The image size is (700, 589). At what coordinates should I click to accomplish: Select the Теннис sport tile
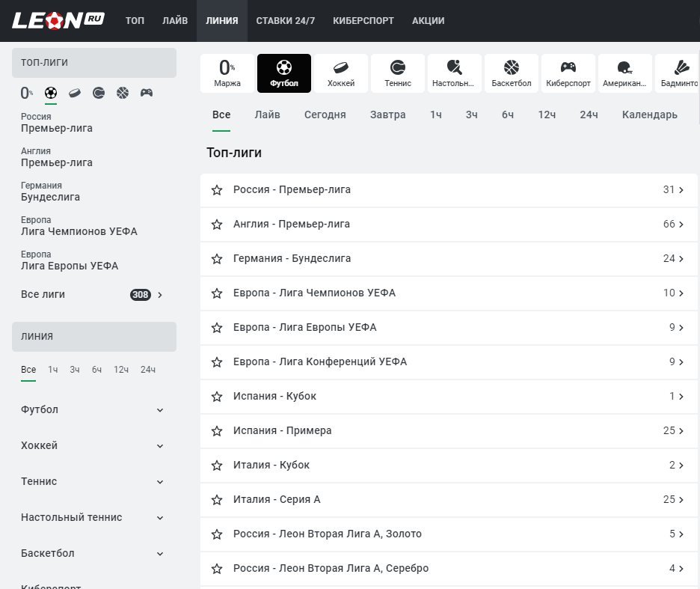(x=398, y=73)
